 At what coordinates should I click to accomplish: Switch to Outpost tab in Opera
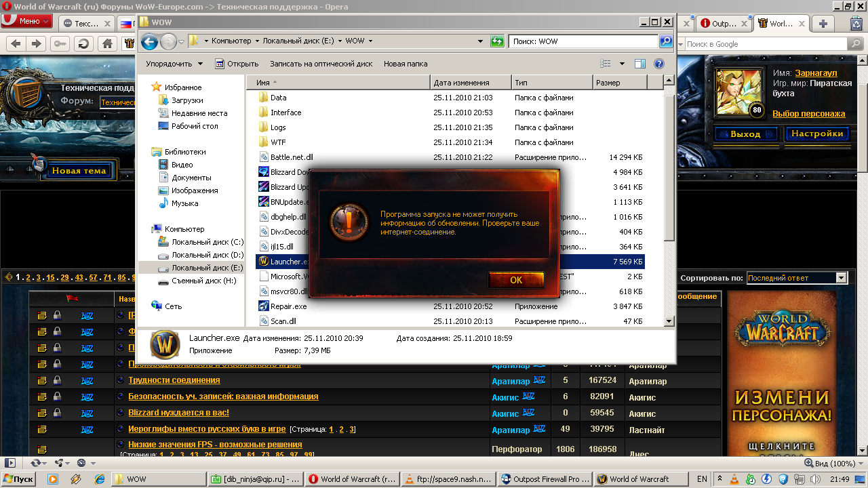(723, 23)
